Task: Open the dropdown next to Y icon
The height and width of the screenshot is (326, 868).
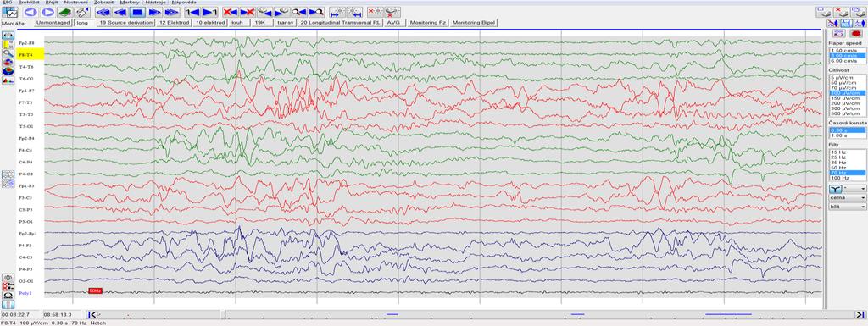Action: tap(854, 189)
